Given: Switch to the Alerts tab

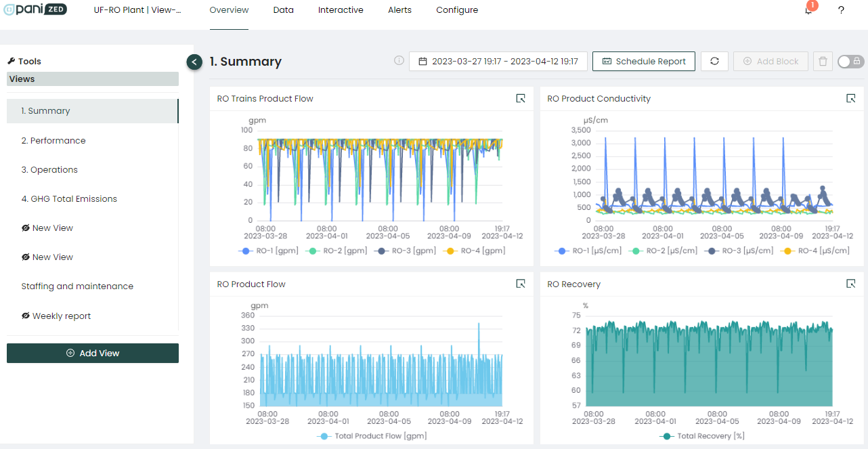Looking at the screenshot, I should tap(399, 10).
